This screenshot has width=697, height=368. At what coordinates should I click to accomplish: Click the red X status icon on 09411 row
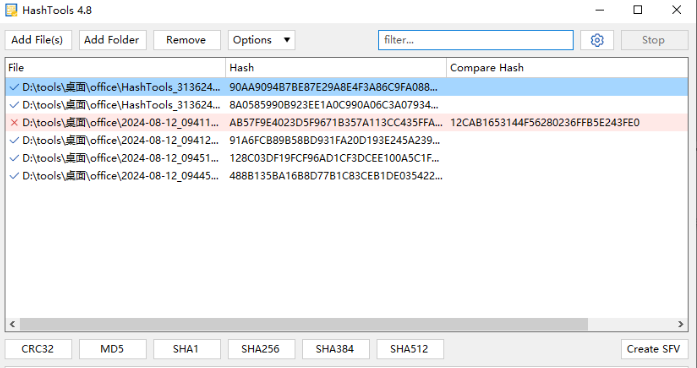point(14,123)
